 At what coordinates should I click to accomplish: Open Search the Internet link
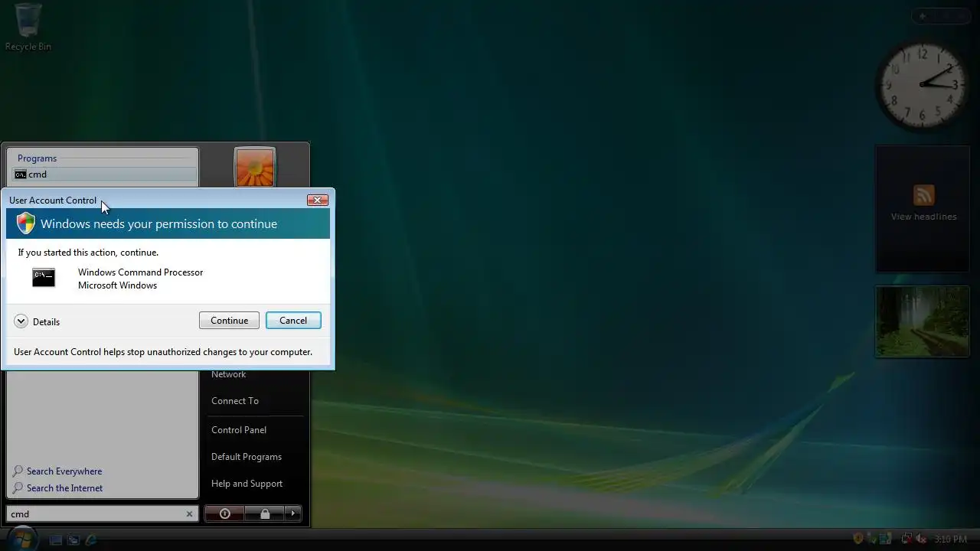[x=64, y=488]
